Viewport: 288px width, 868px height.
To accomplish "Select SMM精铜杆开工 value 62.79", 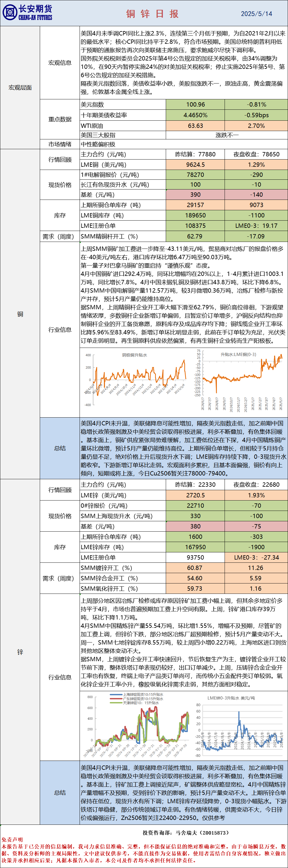I will [x=195, y=236].
